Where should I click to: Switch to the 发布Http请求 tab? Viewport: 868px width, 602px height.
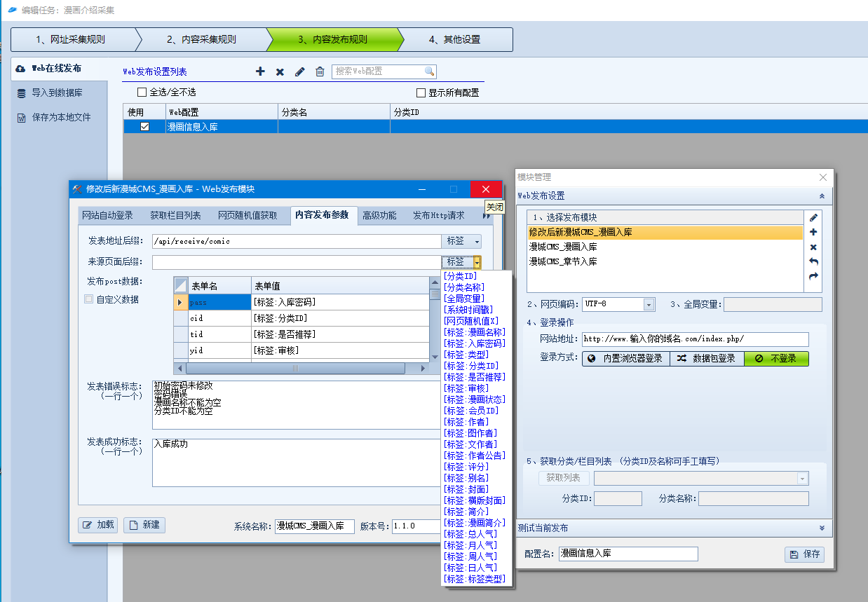438,215
